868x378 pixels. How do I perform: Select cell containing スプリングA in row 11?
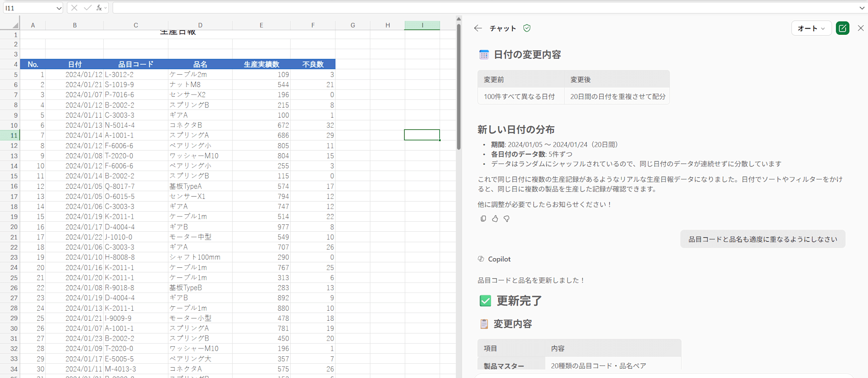click(200, 135)
